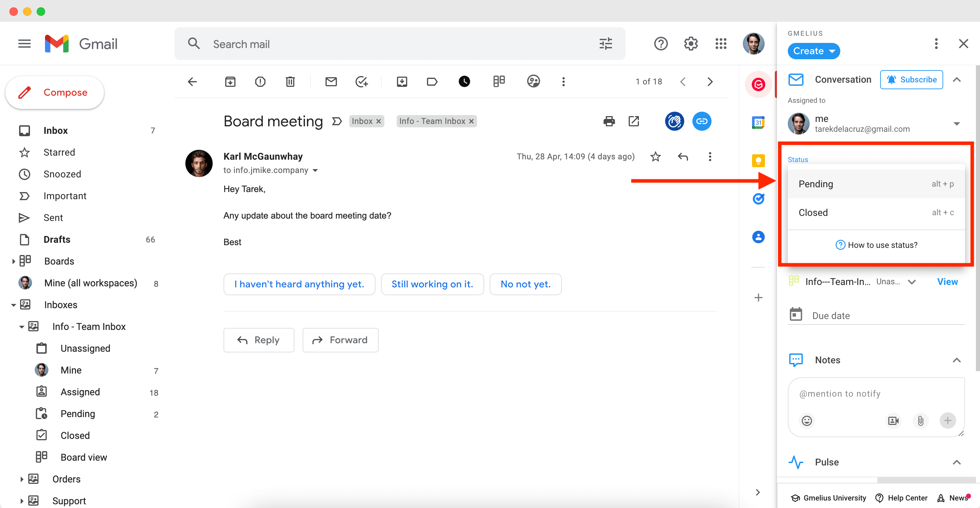Open Help Center link
Image resolution: width=980 pixels, height=508 pixels.
click(x=901, y=498)
